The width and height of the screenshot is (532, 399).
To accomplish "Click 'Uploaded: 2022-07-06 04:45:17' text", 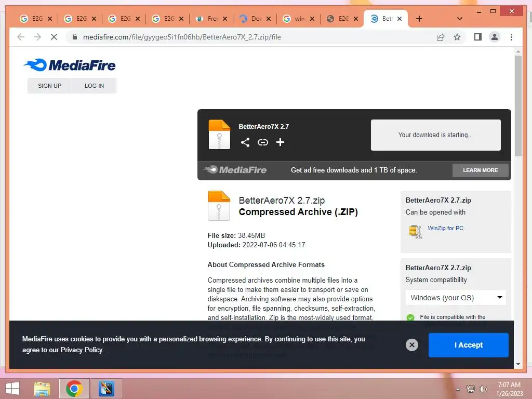I will click(256, 245).
